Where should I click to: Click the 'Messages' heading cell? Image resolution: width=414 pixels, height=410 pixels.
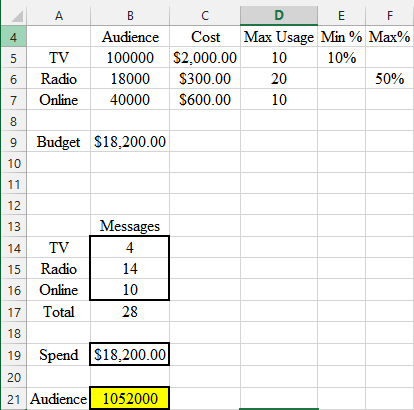coord(130,226)
